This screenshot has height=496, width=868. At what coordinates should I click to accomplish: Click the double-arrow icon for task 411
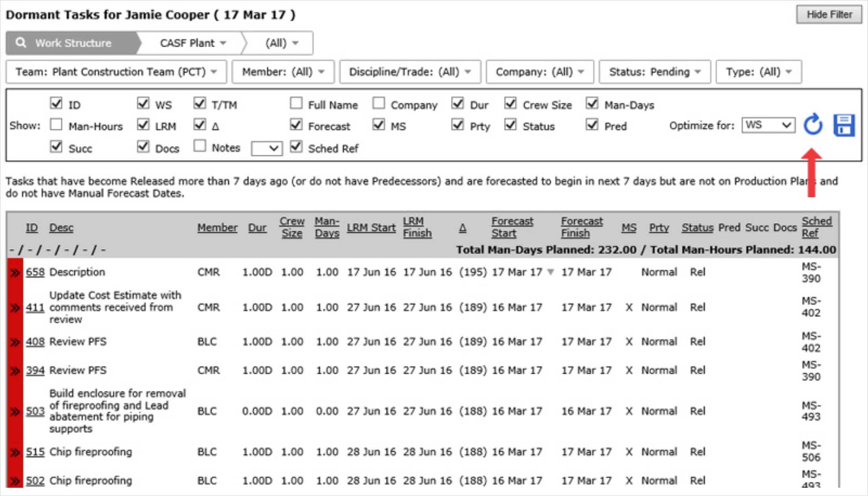click(x=15, y=307)
